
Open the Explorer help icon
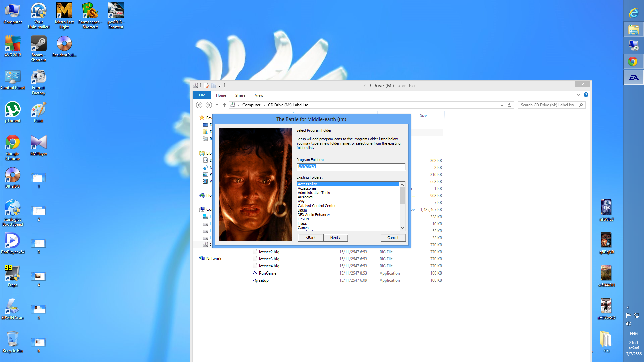pyautogui.click(x=586, y=95)
